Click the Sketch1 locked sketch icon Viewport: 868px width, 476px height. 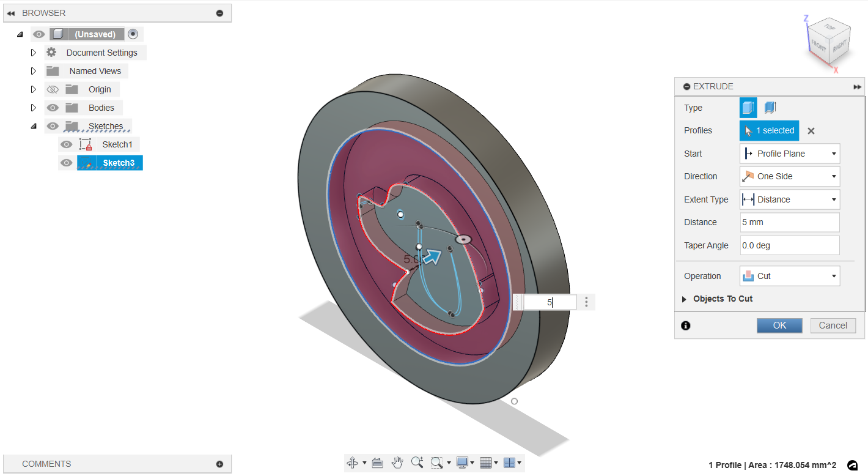pyautogui.click(x=86, y=144)
